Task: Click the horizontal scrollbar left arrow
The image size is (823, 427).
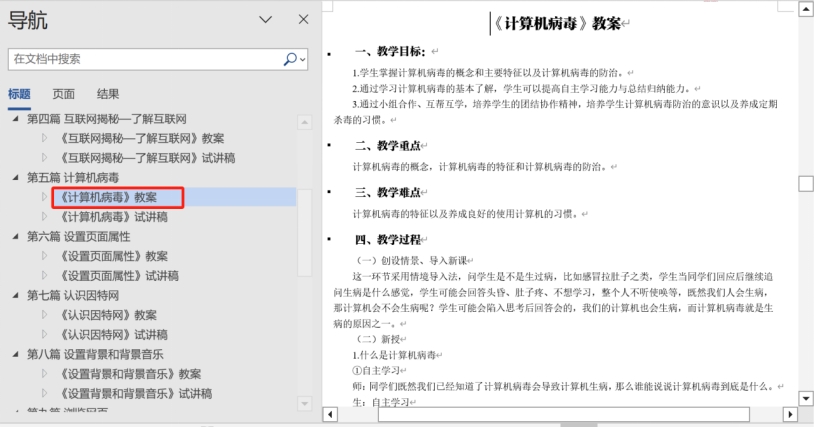Action: (x=330, y=414)
